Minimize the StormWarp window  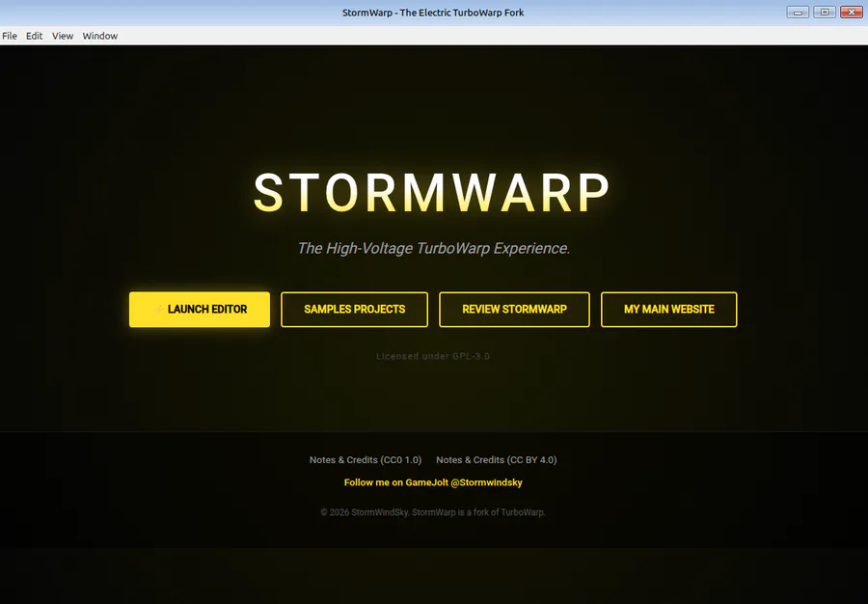coord(798,12)
